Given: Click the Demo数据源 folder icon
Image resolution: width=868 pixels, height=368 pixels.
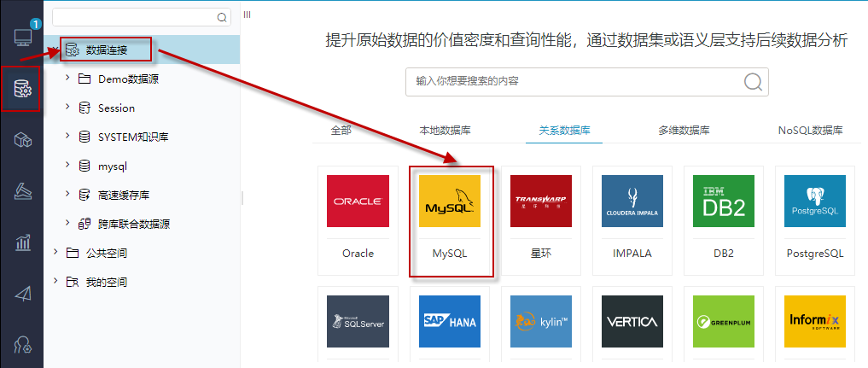Looking at the screenshot, I should (84, 79).
